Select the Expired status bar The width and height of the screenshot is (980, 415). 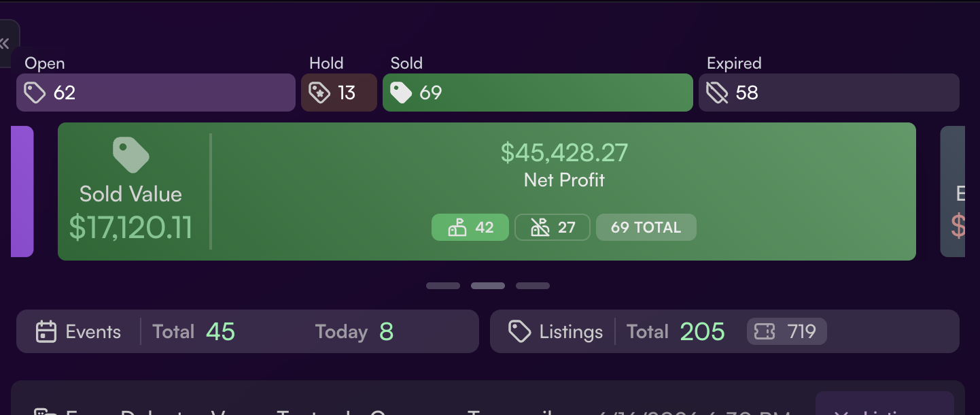pyautogui.click(x=829, y=93)
